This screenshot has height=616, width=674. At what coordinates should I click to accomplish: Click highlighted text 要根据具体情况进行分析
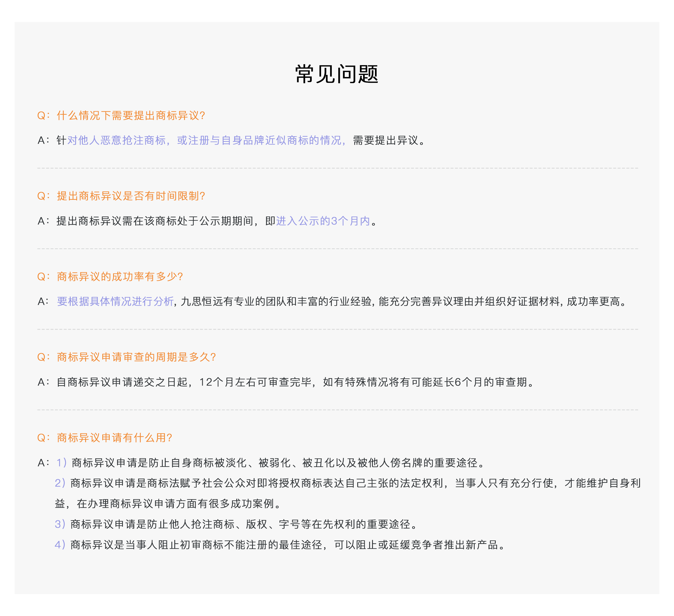(115, 301)
